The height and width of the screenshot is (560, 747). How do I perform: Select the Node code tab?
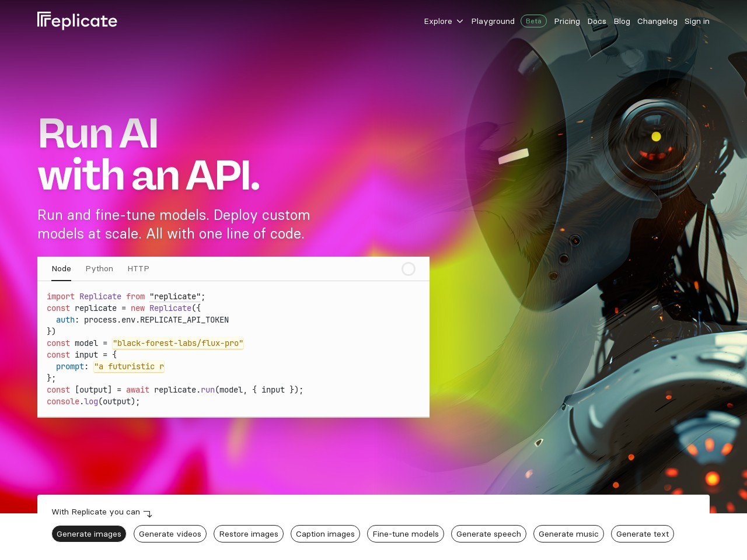61,269
